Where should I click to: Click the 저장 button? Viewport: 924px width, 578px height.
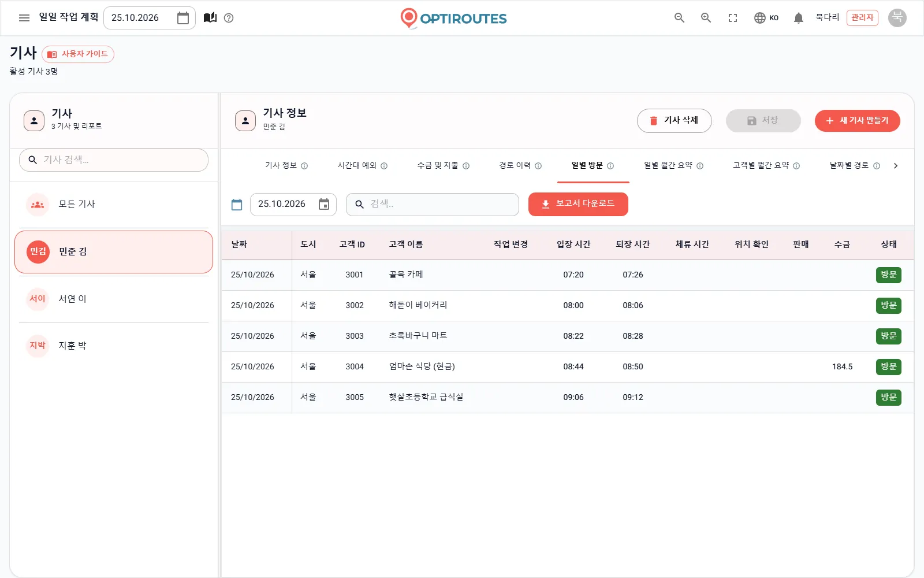[x=763, y=121]
